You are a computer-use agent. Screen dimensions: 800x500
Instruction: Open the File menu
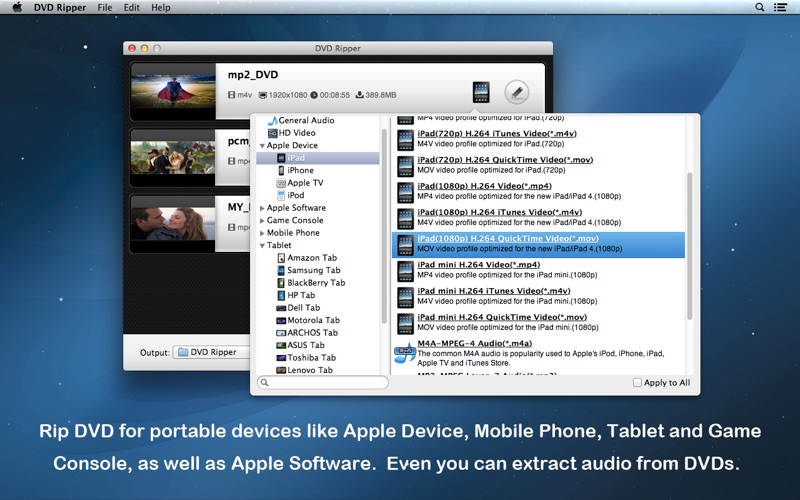tap(105, 8)
